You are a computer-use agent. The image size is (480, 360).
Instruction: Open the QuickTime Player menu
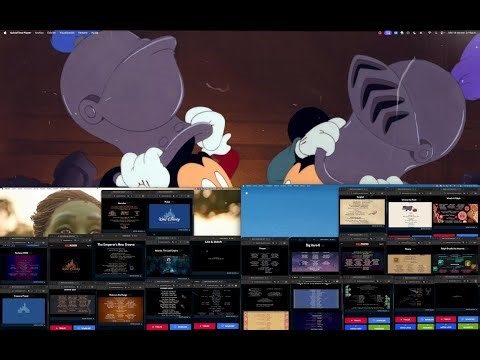[x=21, y=33]
